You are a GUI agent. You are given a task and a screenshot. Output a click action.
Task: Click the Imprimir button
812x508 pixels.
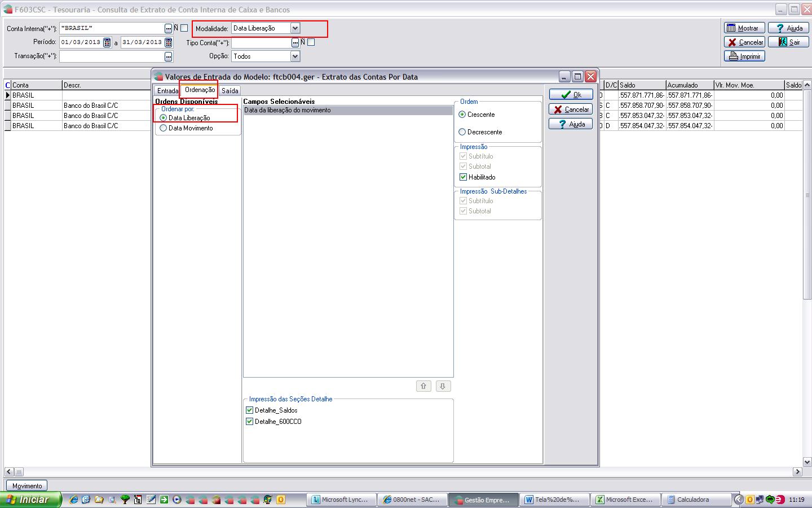[x=744, y=56]
